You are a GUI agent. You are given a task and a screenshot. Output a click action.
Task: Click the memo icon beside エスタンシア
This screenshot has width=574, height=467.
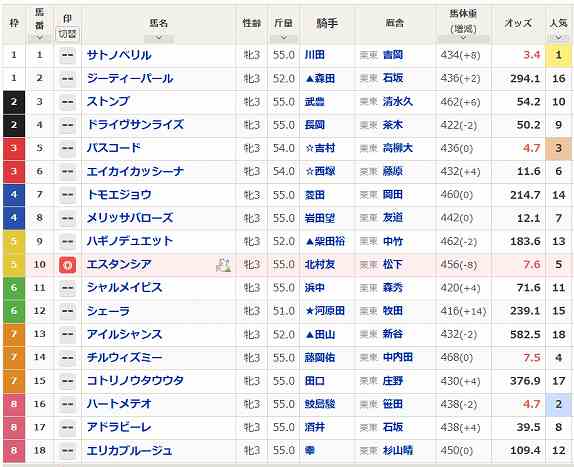(x=223, y=265)
